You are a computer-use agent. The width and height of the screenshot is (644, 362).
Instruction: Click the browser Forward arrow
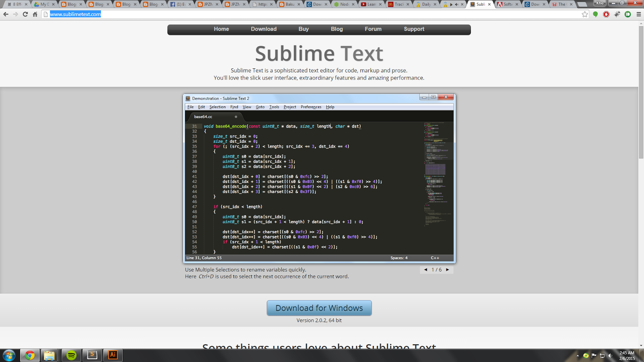[15, 14]
